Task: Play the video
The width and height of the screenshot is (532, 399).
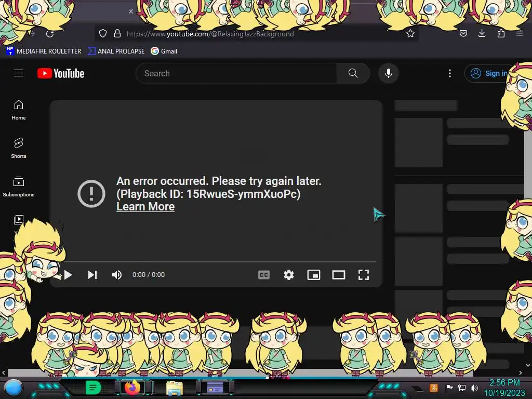Action: coord(68,275)
